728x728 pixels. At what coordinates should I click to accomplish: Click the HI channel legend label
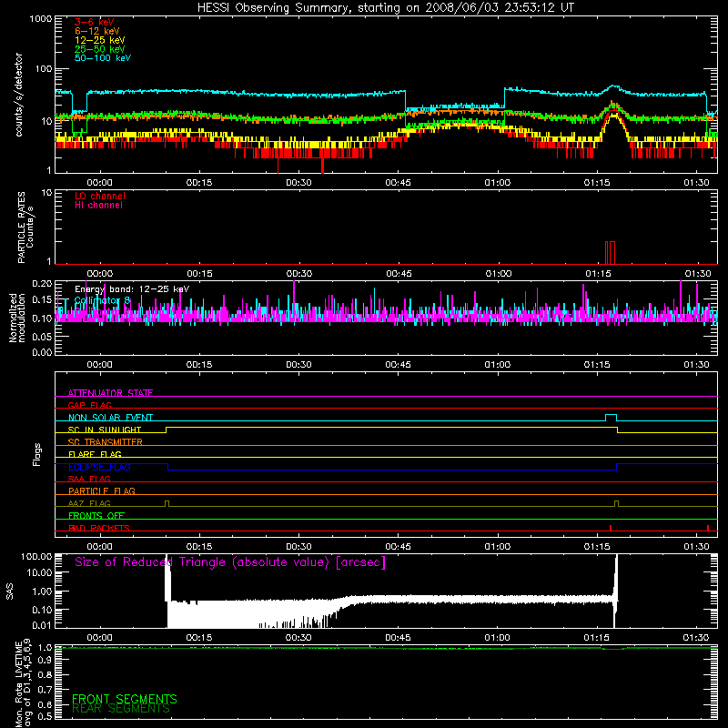99,206
